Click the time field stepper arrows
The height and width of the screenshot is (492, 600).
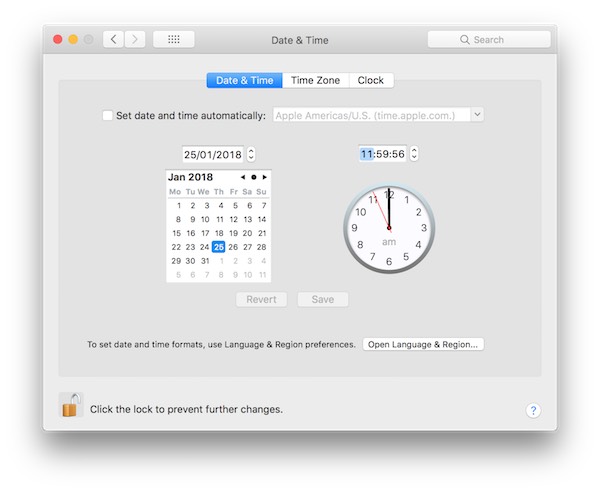click(414, 153)
